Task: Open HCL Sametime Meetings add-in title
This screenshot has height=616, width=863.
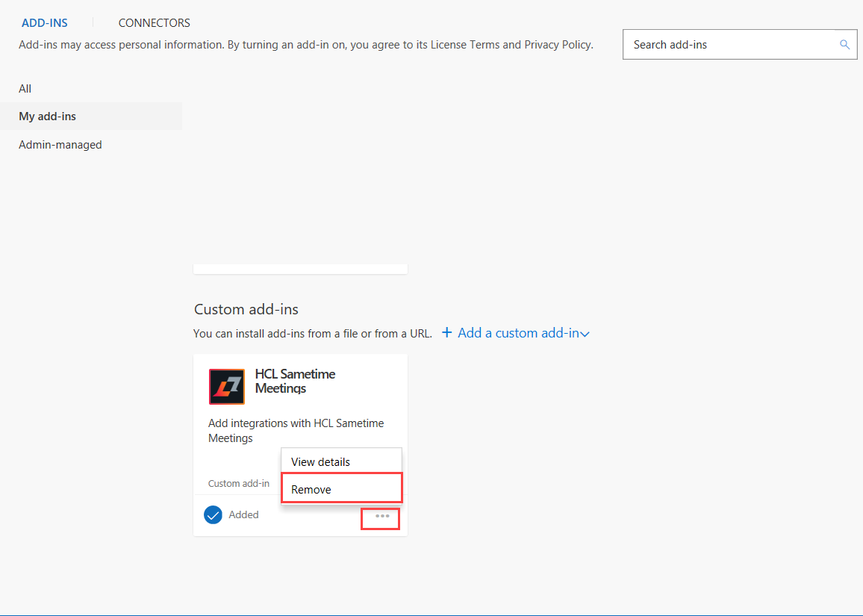Action: (295, 381)
